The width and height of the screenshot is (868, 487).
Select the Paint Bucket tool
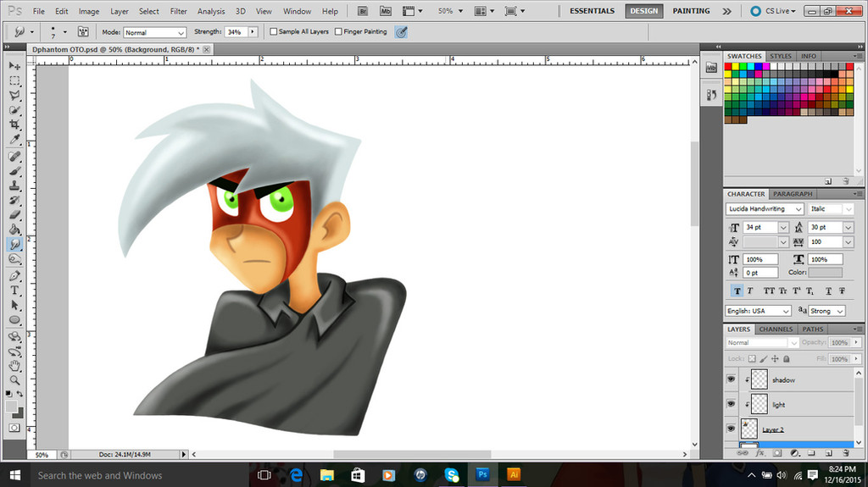pos(14,230)
